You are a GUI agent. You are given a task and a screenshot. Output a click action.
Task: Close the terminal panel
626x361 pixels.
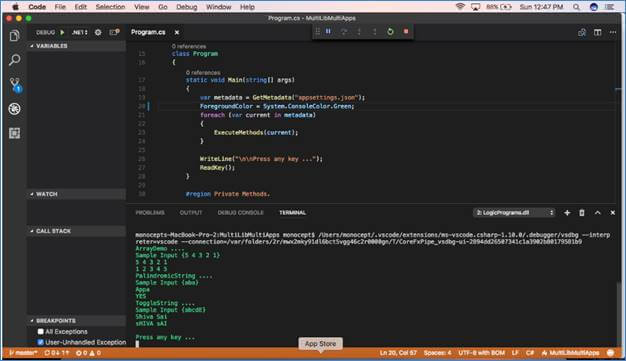pyautogui.click(x=612, y=213)
